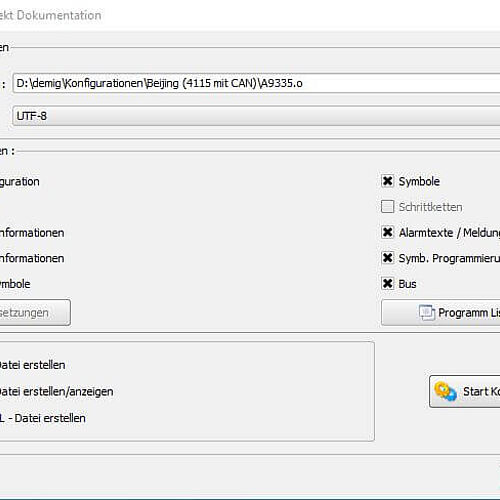Viewport: 500px width, 500px height.
Task: Click the partially visible ...setzungen button
Action: 35,312
